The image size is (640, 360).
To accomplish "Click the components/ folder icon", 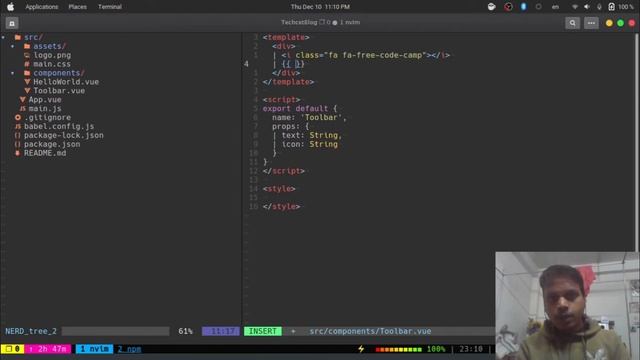I will [27, 73].
